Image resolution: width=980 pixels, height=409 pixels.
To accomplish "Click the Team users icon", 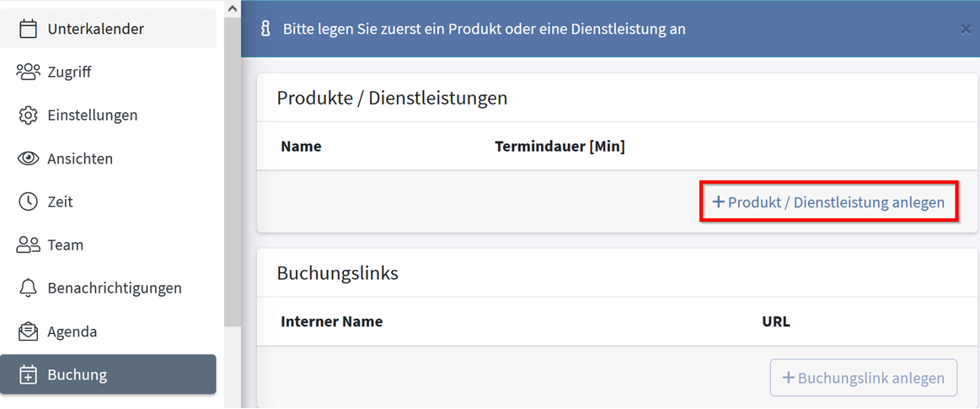I will (x=28, y=245).
